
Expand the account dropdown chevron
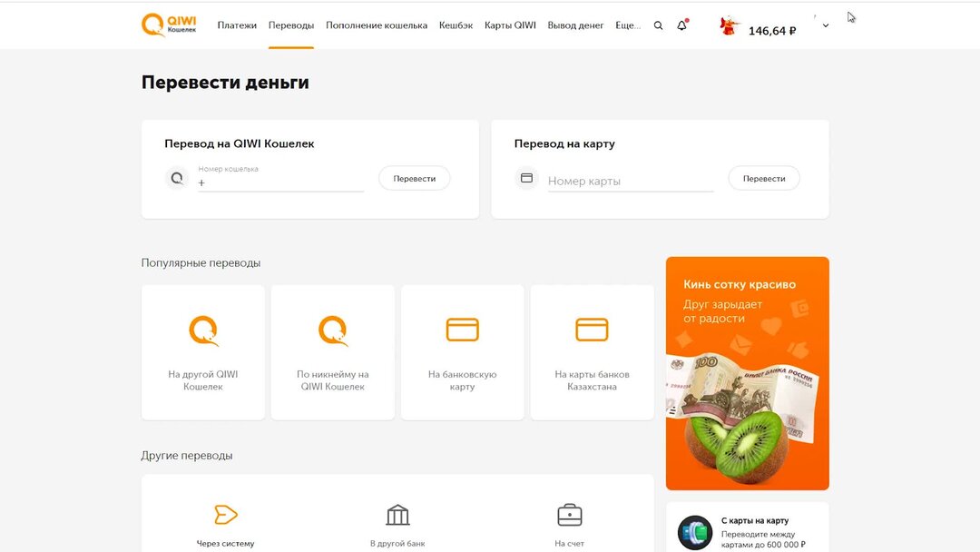(826, 25)
